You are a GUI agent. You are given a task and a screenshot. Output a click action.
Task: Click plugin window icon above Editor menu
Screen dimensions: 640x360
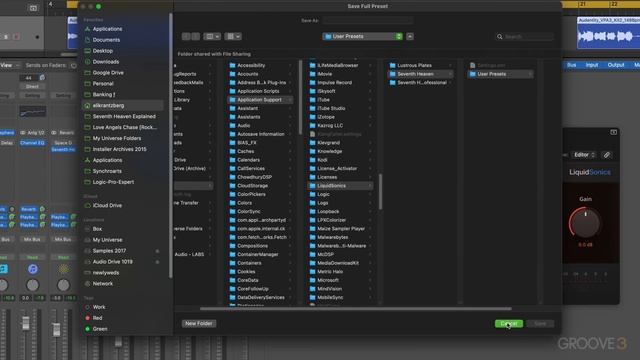pyautogui.click(x=613, y=132)
